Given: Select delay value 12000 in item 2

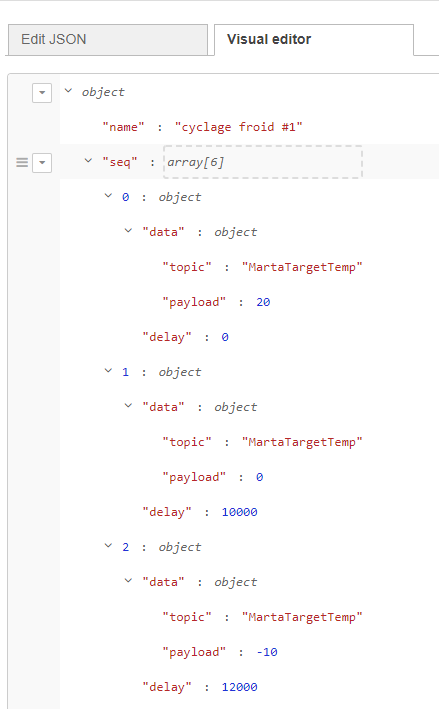Looking at the screenshot, I should 239,687.
